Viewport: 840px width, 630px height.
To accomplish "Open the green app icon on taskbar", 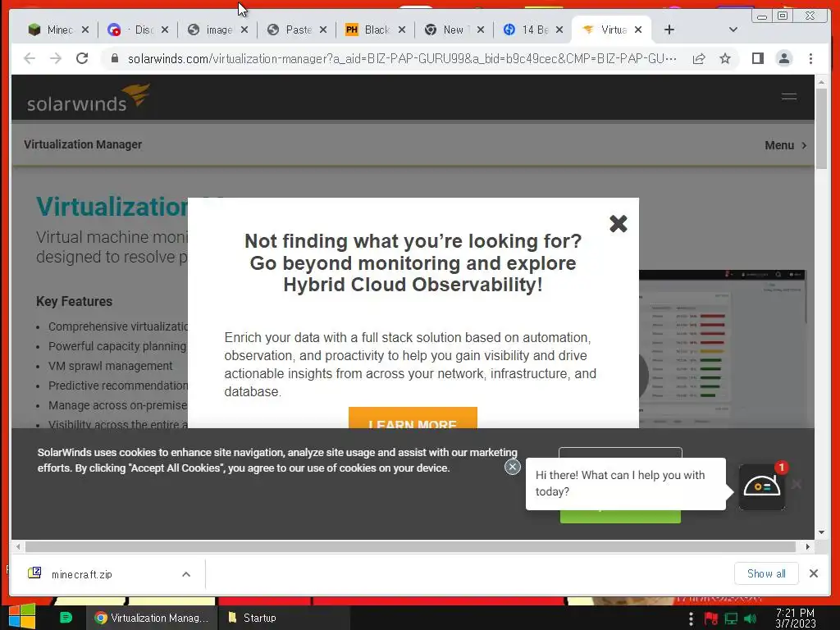I will click(66, 618).
